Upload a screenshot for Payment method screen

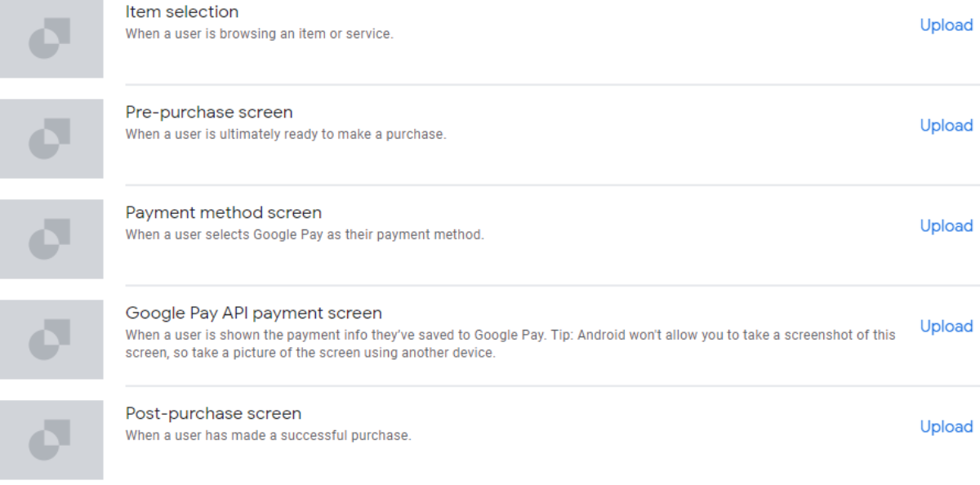[946, 226]
